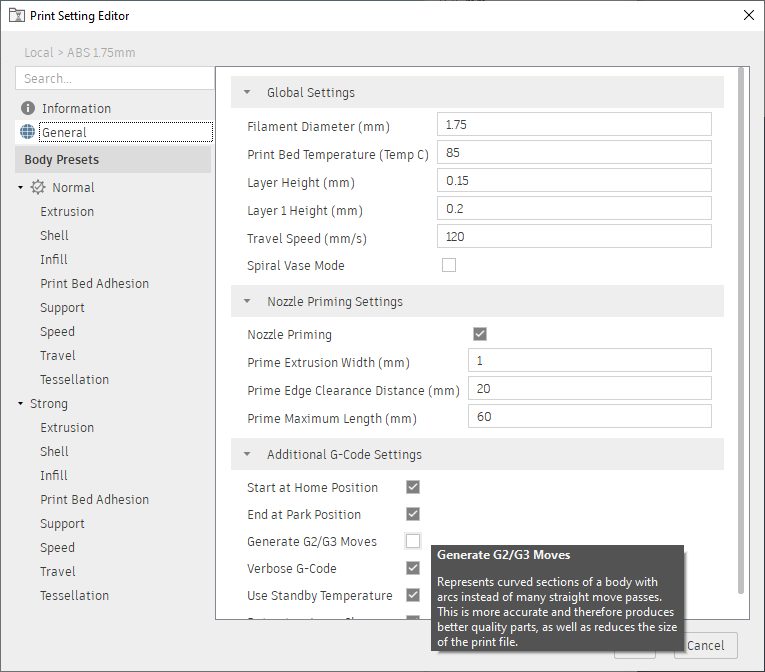
Task: Open Shell settings under Normal preset
Action: click(55, 235)
